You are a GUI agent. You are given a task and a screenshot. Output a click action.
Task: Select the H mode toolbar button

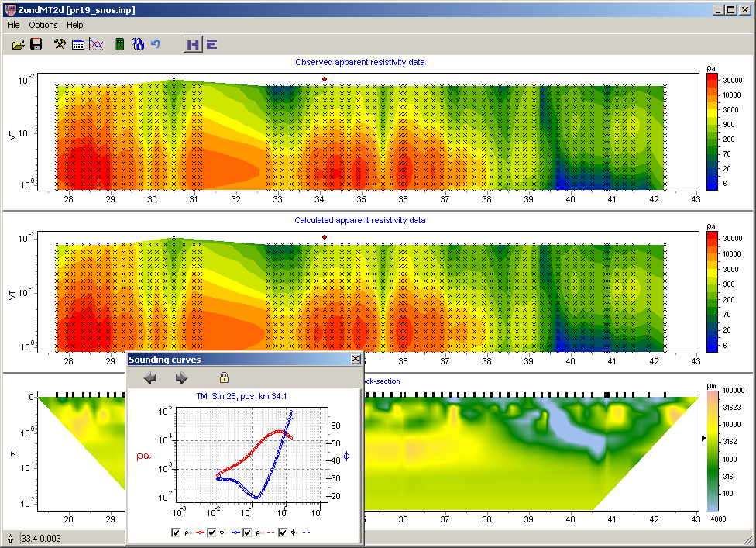192,45
